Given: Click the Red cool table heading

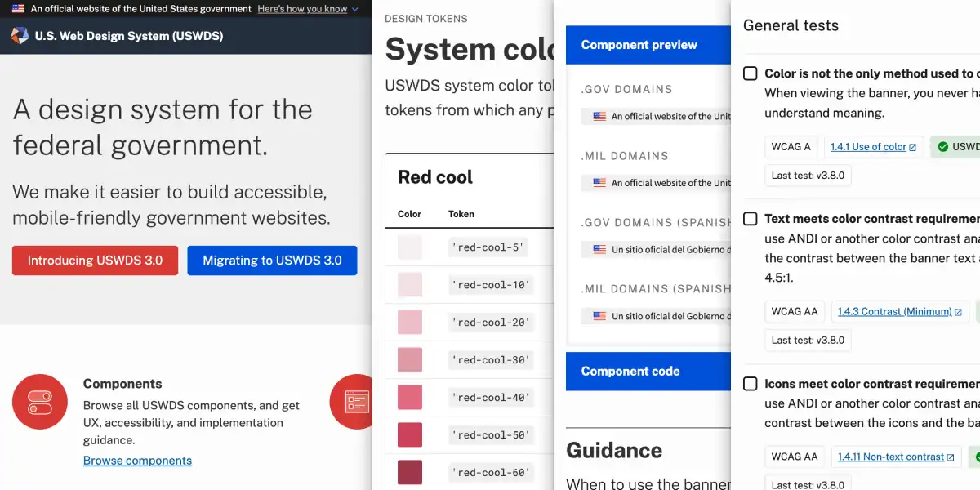Looking at the screenshot, I should 435,177.
